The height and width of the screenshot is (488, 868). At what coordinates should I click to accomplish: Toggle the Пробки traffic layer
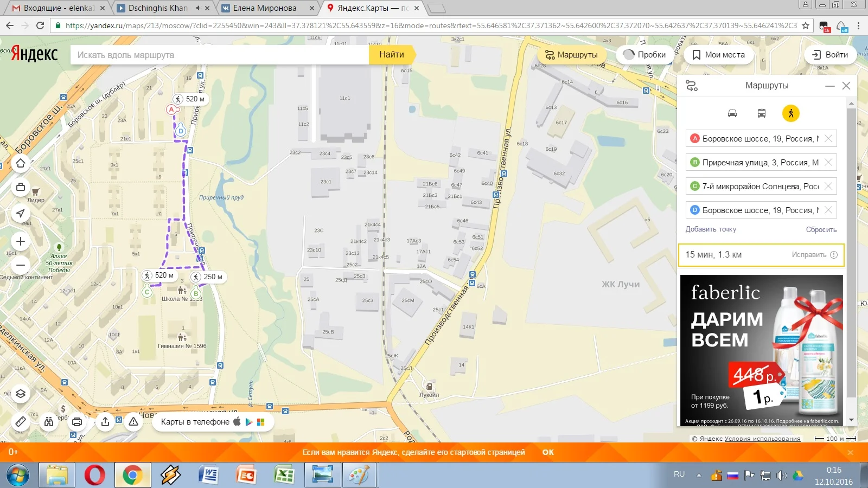click(644, 55)
